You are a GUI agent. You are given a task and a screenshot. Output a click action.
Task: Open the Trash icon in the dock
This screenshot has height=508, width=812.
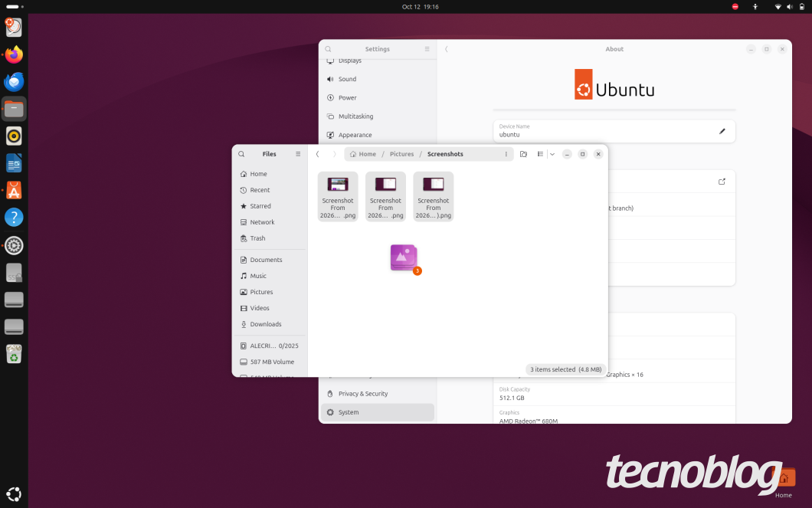pos(14,354)
